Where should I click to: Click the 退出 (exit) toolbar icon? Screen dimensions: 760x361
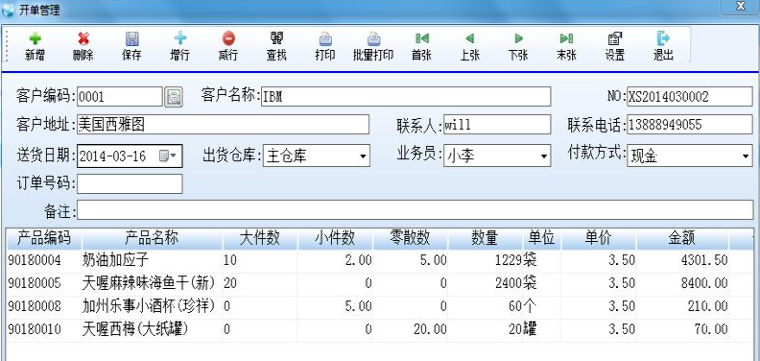(x=663, y=39)
